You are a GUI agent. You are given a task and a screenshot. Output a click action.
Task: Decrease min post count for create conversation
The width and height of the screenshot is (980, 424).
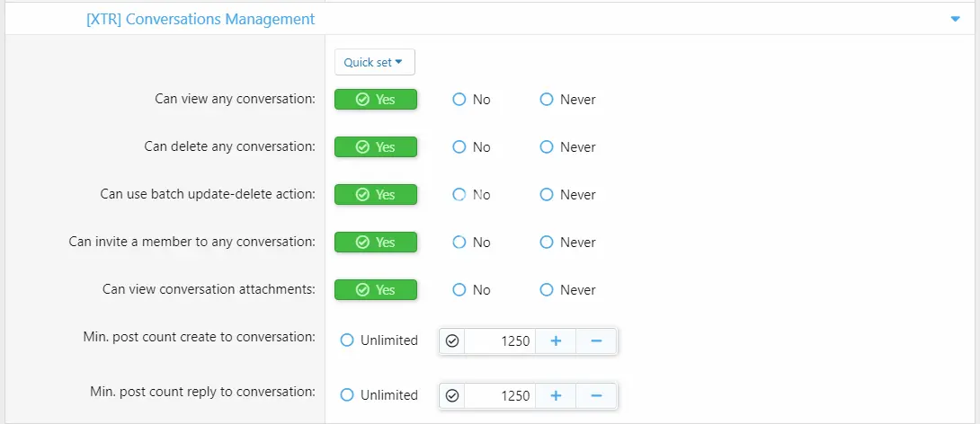595,341
